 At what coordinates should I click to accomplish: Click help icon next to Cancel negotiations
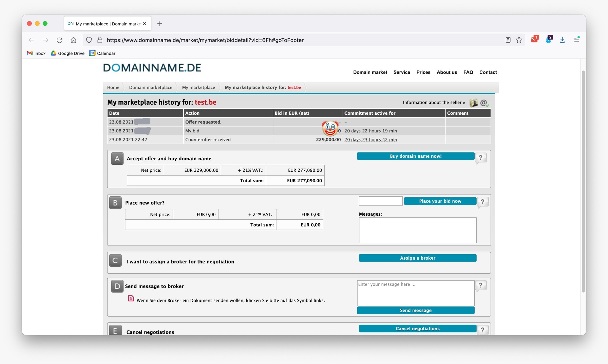pos(482,330)
